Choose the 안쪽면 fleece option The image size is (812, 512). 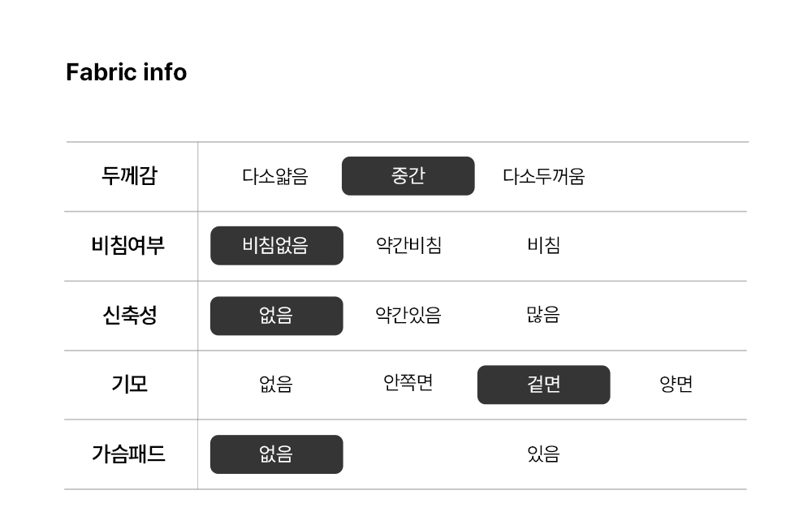pyautogui.click(x=408, y=383)
